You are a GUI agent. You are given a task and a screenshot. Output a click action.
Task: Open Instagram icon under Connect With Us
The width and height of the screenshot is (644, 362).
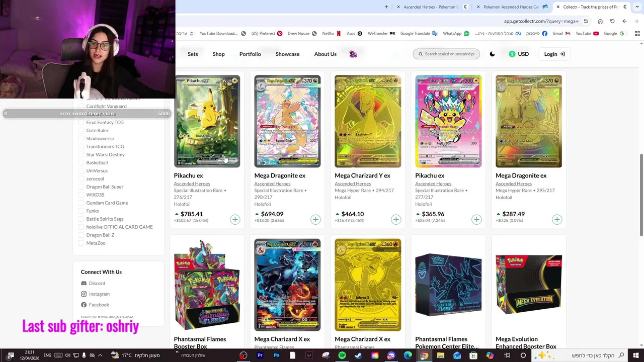84,294
